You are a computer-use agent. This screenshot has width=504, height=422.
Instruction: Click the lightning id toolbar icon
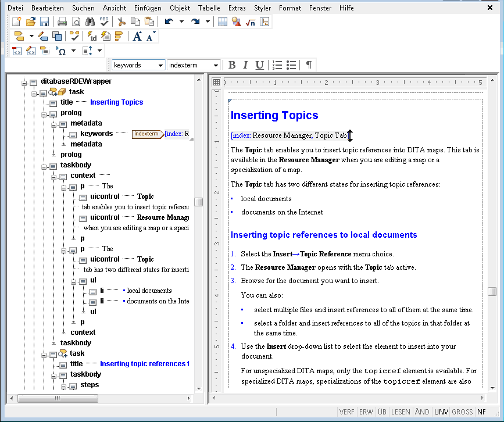click(92, 36)
